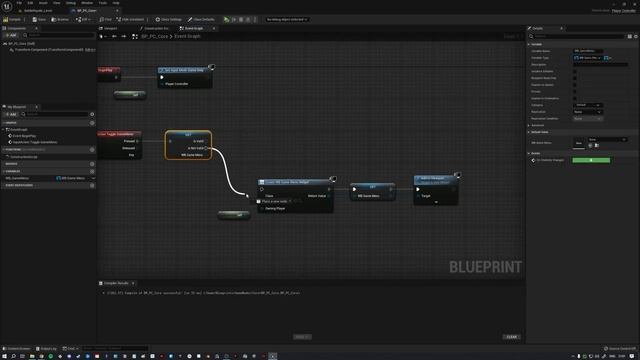Select ConstructionScript function entry

click(x=23, y=157)
